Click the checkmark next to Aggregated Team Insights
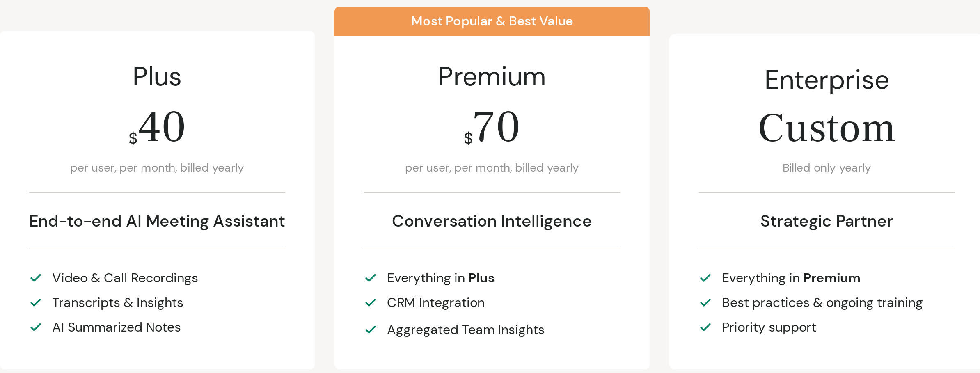Viewport: 980px width, 373px height. click(371, 330)
